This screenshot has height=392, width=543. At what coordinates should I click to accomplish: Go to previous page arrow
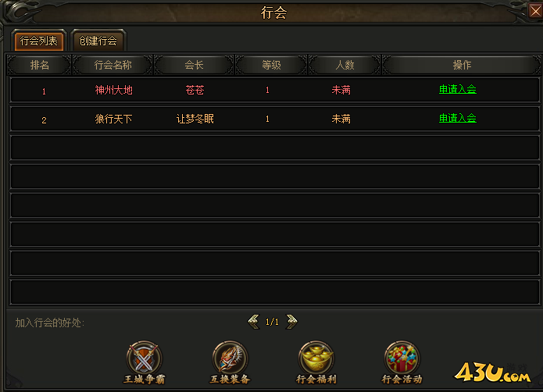pos(253,322)
